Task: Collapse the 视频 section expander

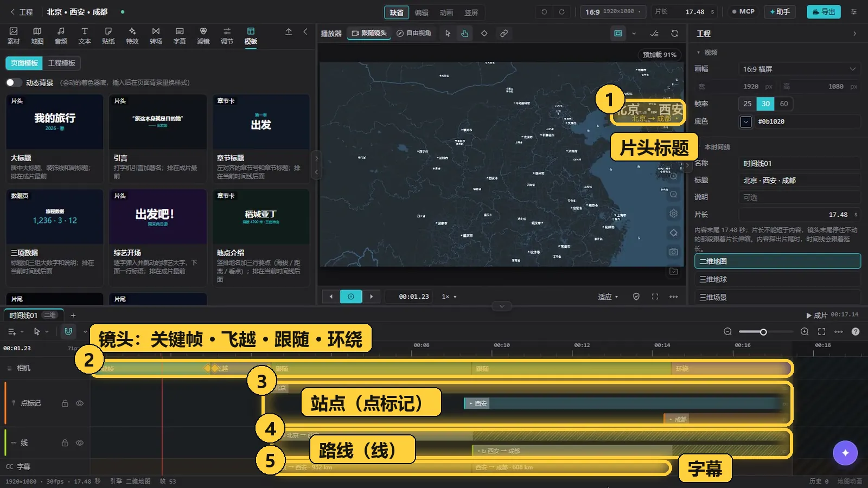Action: pyautogui.click(x=698, y=53)
